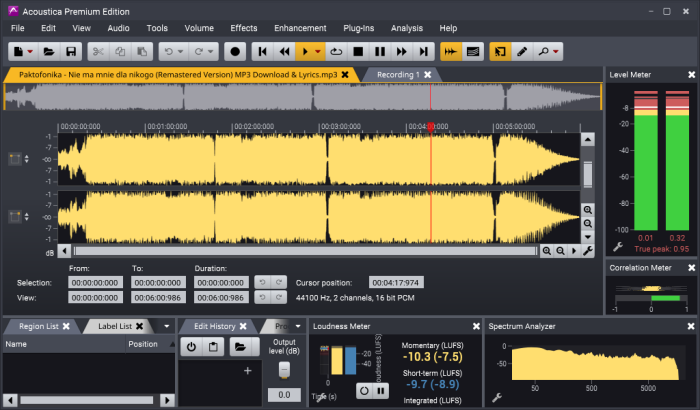Start recording with the Record button
The height and width of the screenshot is (410, 700).
[235, 52]
